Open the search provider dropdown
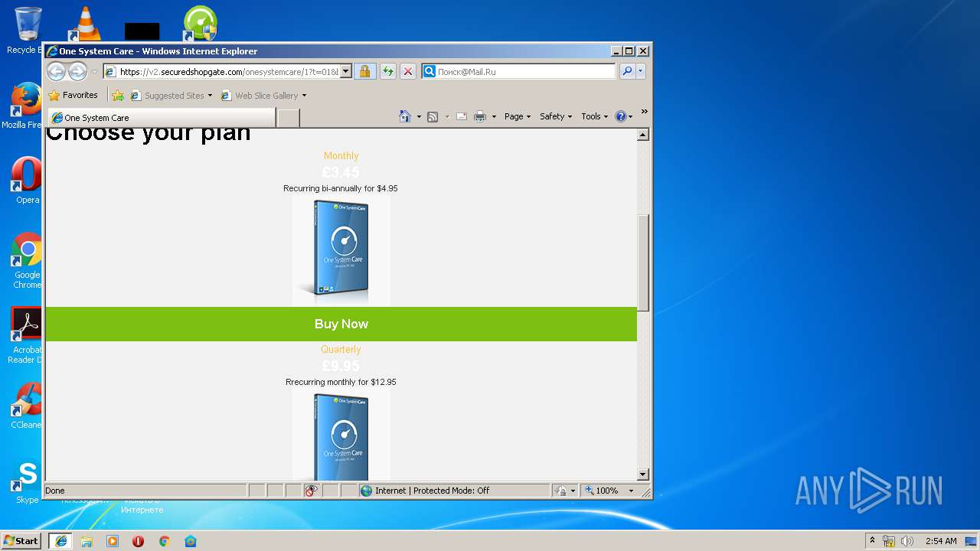Image resolution: width=980 pixels, height=551 pixels. pos(641,72)
